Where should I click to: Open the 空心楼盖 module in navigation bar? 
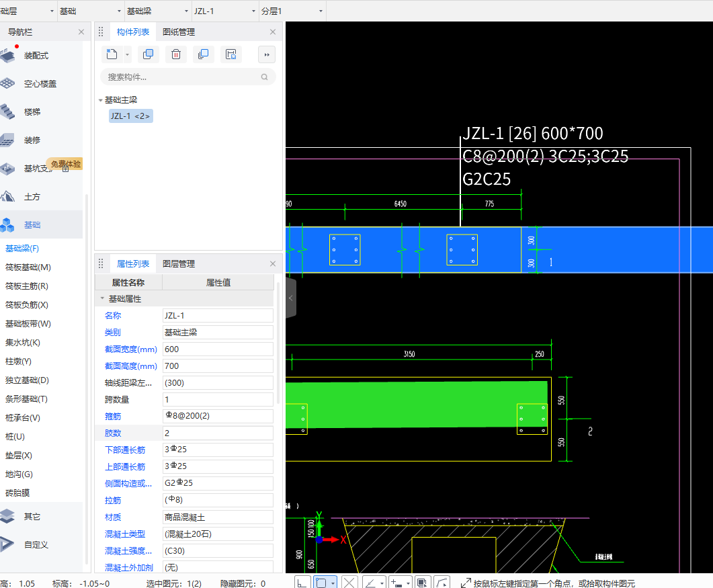(41, 84)
